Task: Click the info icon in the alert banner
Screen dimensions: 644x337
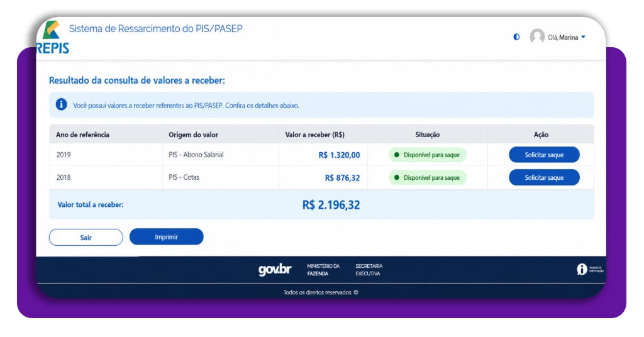Action: coord(61,104)
